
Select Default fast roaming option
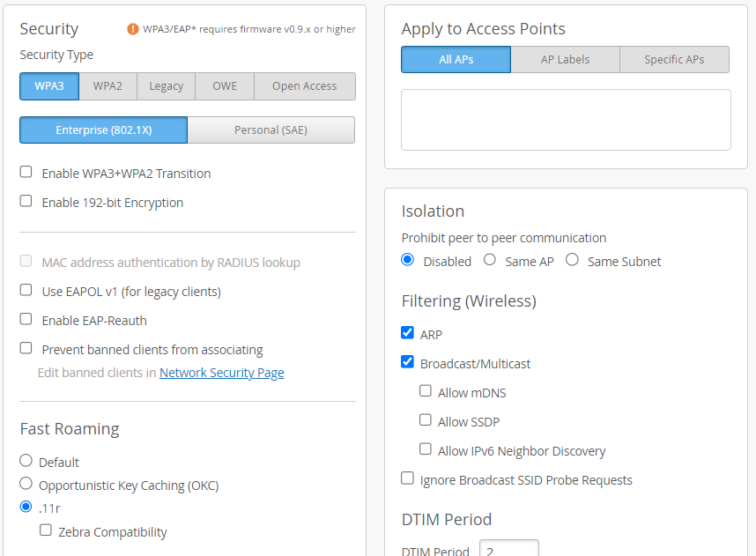[26, 461]
